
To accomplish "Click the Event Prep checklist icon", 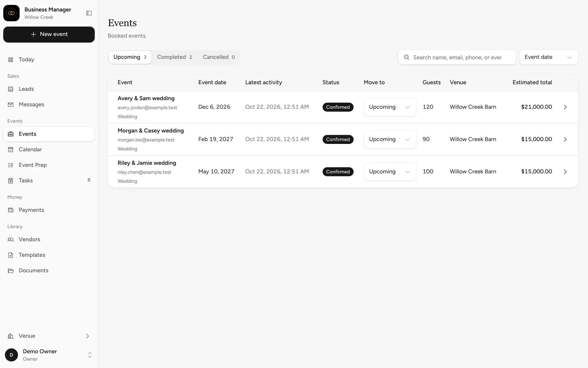I will tap(11, 165).
